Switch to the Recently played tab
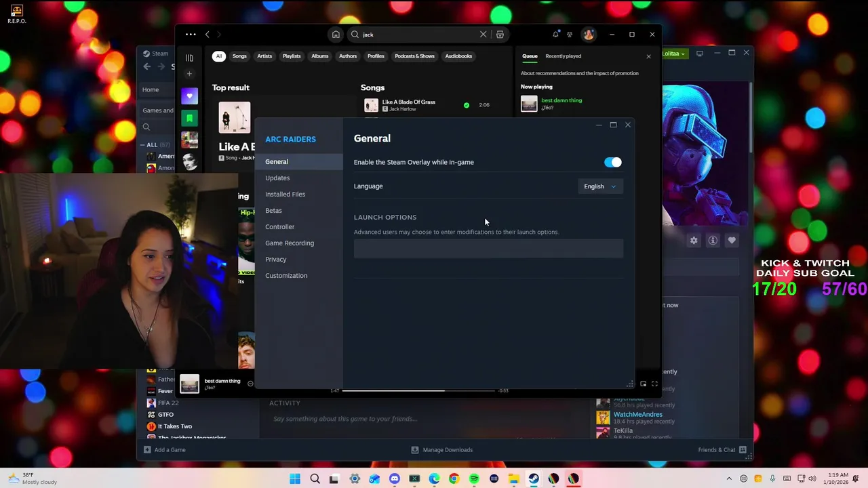868x488 pixels. pos(564,56)
